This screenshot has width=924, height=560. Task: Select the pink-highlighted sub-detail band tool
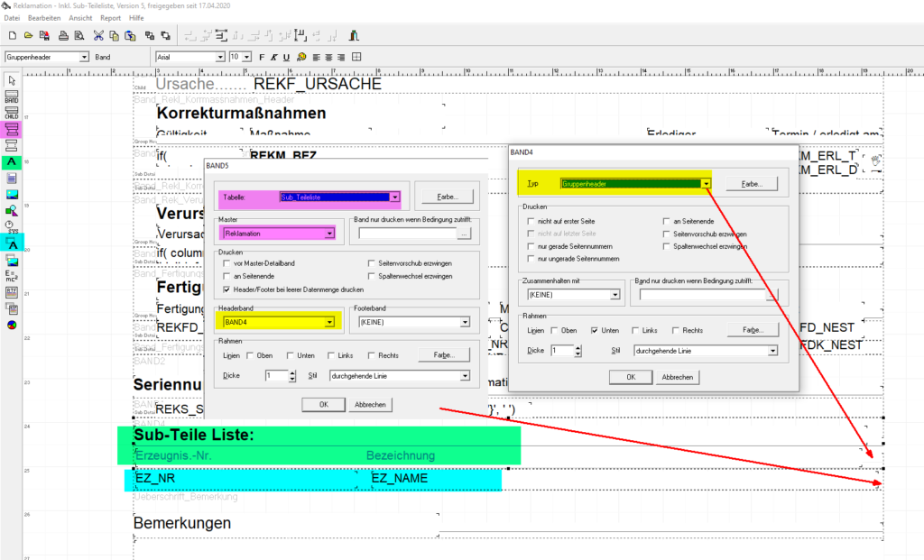[12, 129]
